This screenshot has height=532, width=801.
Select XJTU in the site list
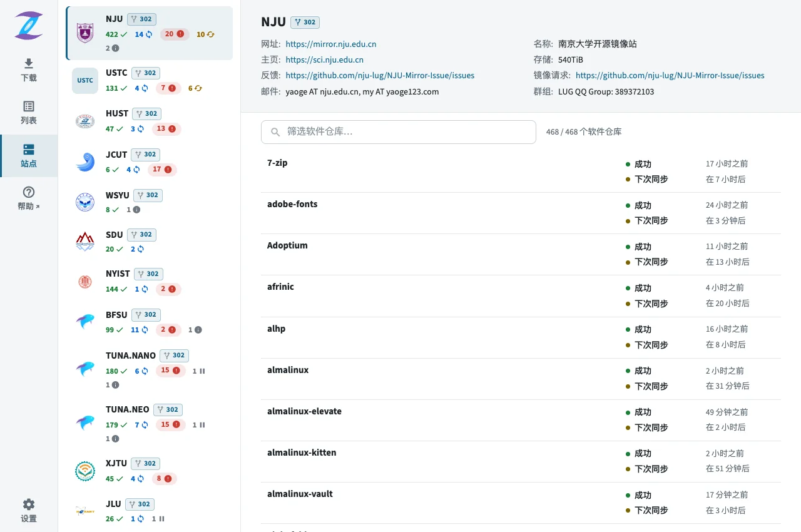pos(149,471)
